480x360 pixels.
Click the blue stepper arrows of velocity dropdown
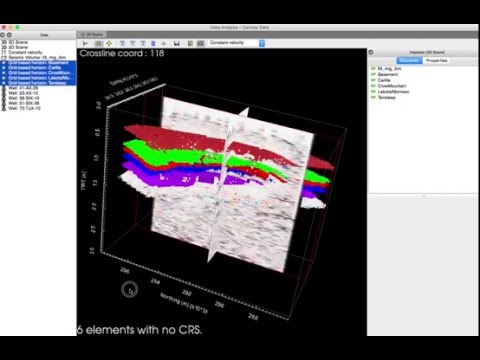click(x=262, y=43)
